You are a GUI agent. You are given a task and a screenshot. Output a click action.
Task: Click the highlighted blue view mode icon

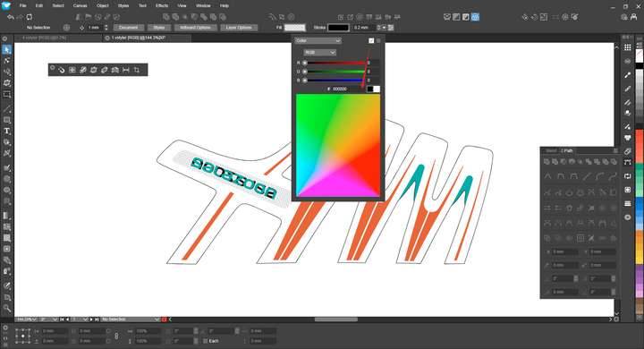pos(475,17)
